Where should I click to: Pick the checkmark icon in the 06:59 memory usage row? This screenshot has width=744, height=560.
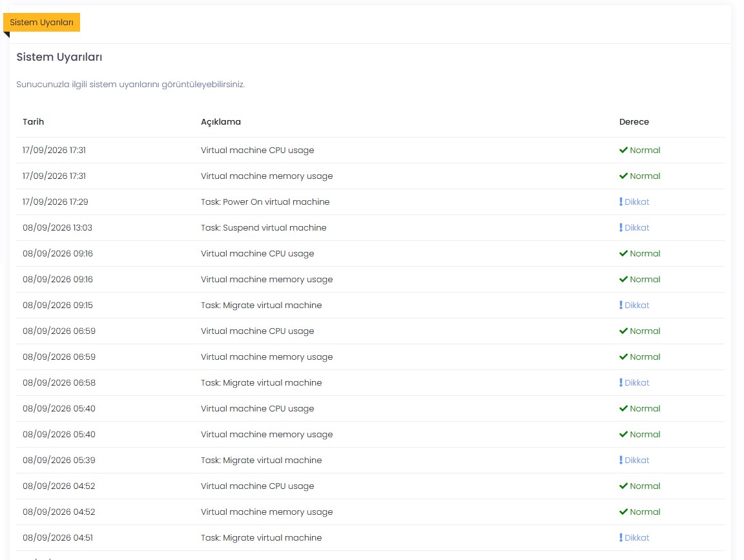(623, 357)
